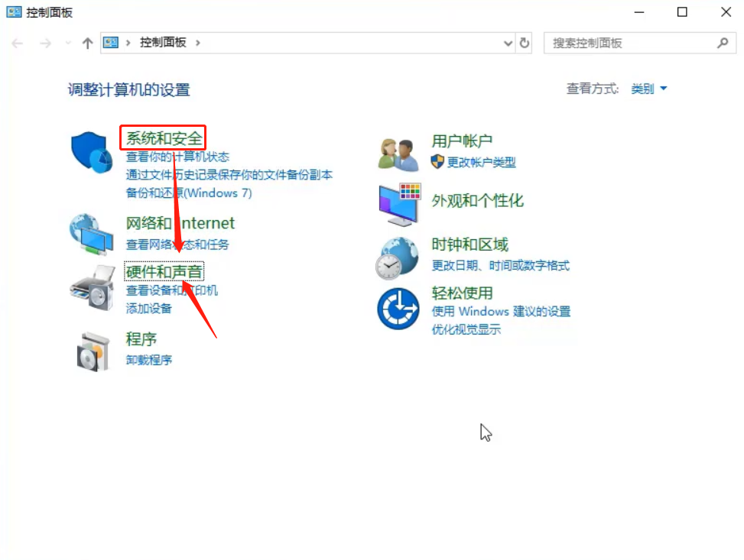The width and height of the screenshot is (744, 560).
Task: Click the Network and Internet globe icon
Action: 91,235
